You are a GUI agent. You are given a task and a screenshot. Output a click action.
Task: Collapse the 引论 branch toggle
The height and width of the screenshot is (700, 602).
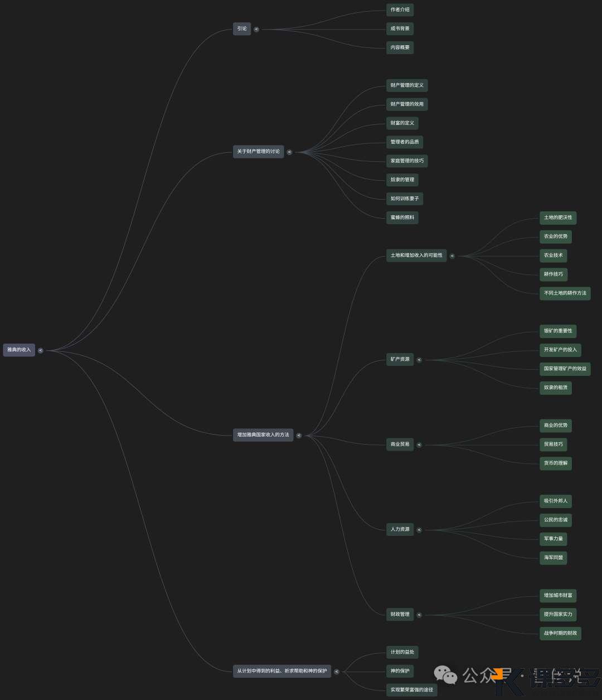256,29
